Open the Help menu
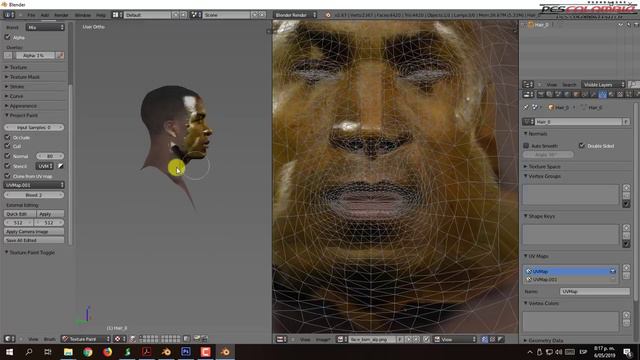640x360 pixels. coord(101,15)
